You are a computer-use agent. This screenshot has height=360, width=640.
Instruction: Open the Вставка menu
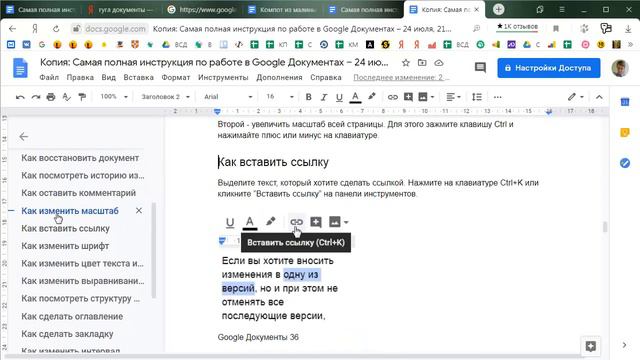(x=138, y=78)
